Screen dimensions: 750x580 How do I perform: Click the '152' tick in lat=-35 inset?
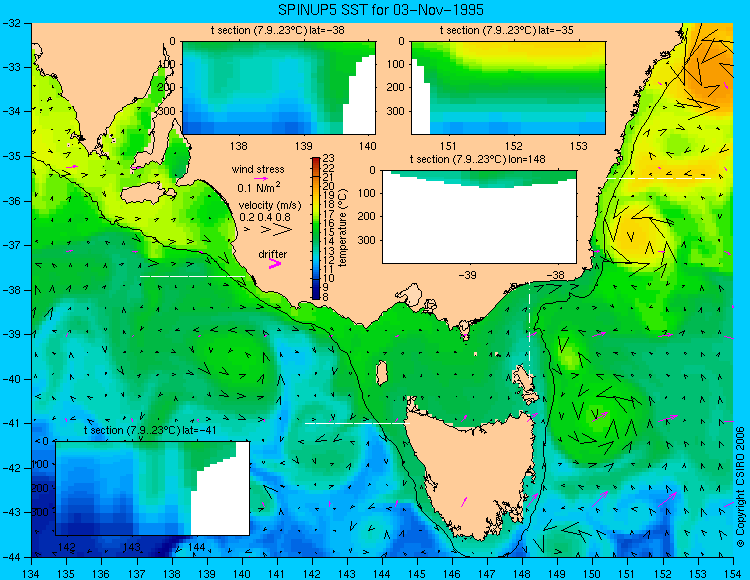pyautogui.click(x=514, y=146)
